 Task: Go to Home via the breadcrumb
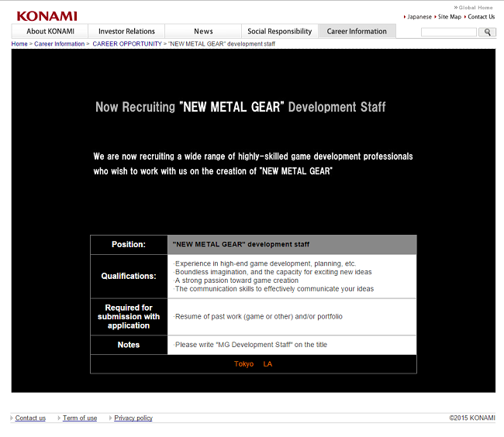point(19,44)
